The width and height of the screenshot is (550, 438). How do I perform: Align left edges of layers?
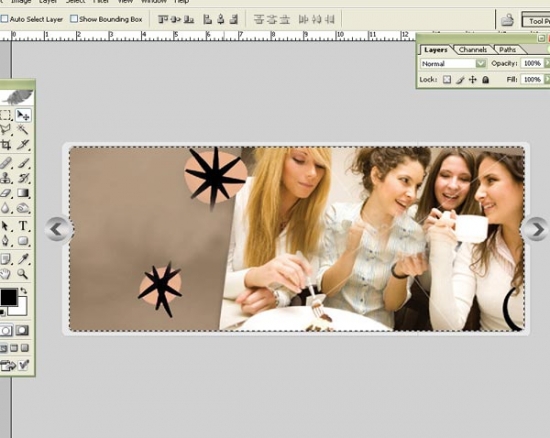pyautogui.click(x=208, y=19)
